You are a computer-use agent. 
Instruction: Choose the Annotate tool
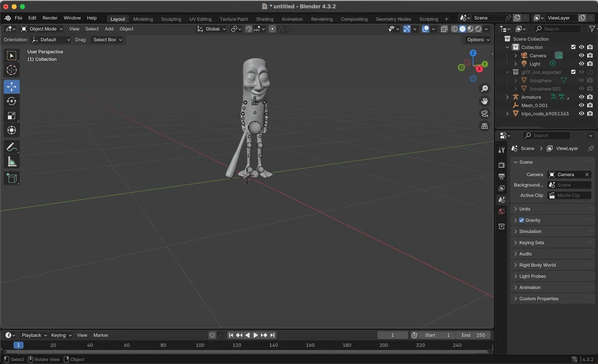tap(12, 147)
